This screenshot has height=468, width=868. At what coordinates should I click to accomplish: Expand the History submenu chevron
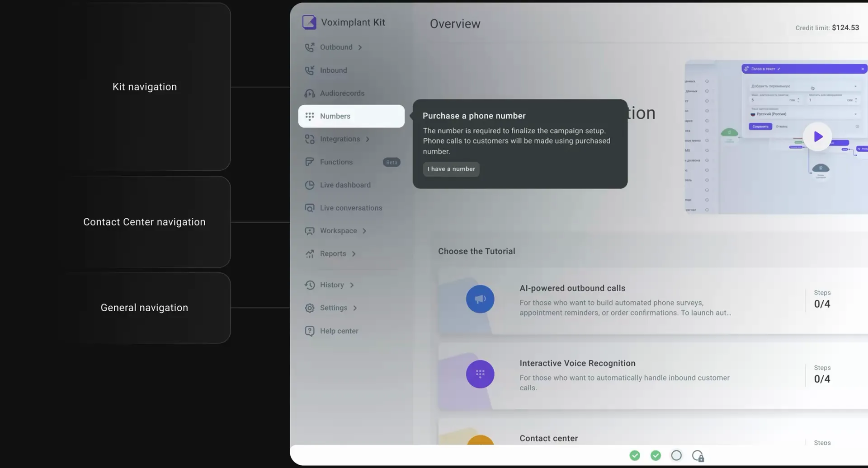point(352,285)
